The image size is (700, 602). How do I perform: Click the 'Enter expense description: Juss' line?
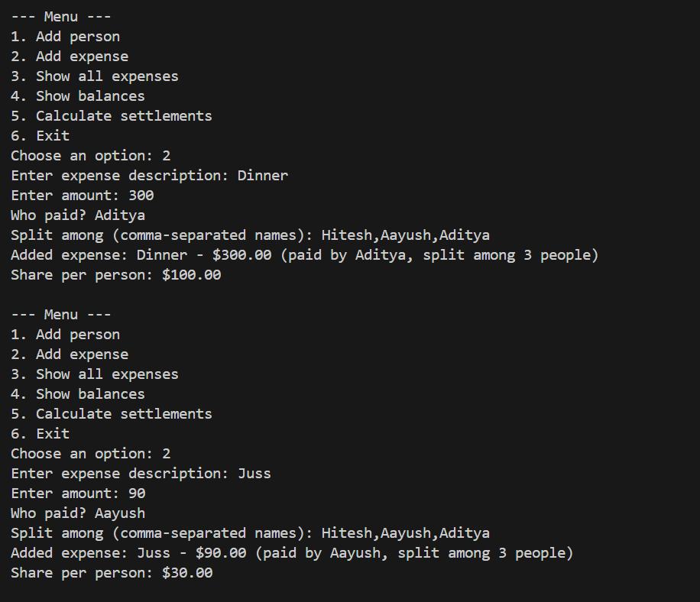point(141,474)
